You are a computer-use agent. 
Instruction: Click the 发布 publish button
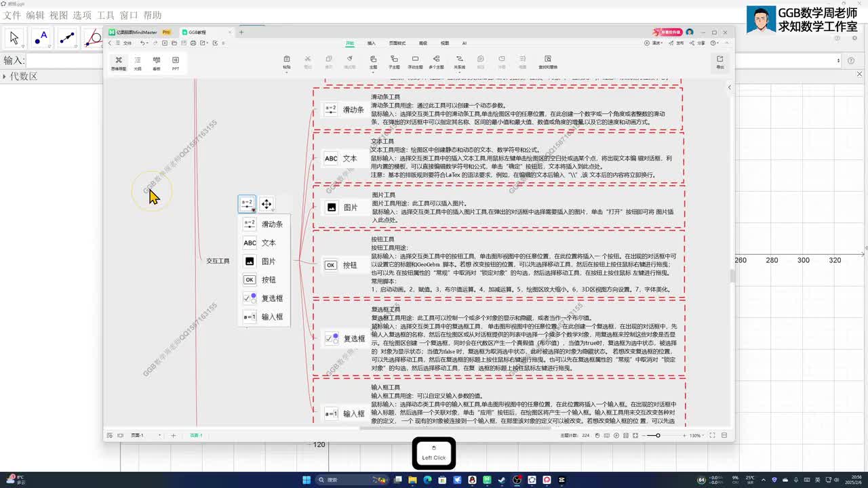[677, 43]
